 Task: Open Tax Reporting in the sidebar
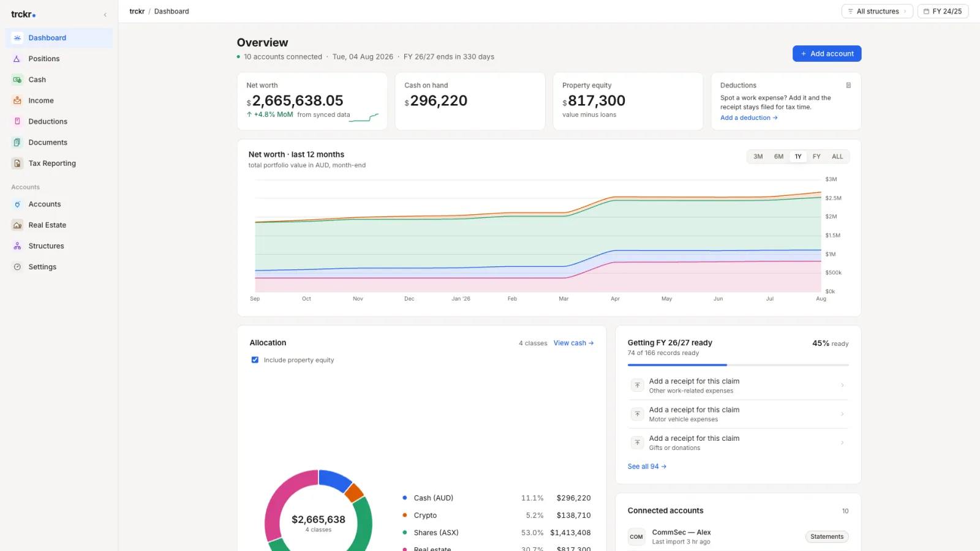pos(59,163)
